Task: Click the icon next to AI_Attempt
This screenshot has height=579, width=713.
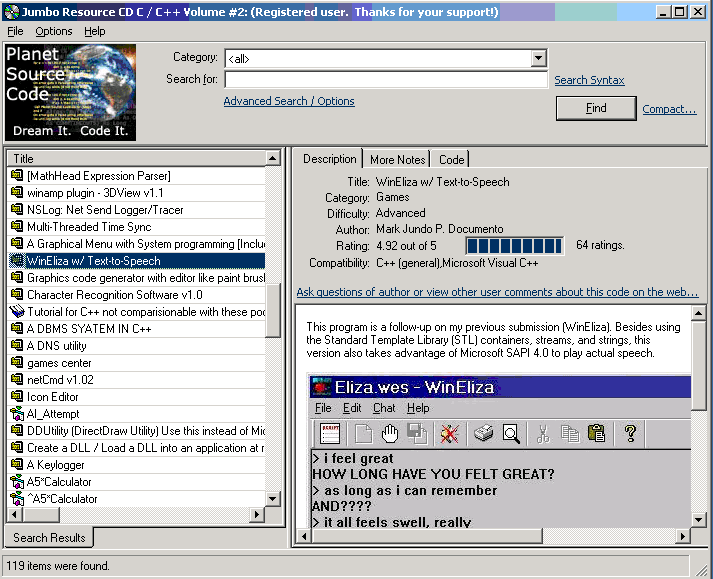Action: point(17,413)
